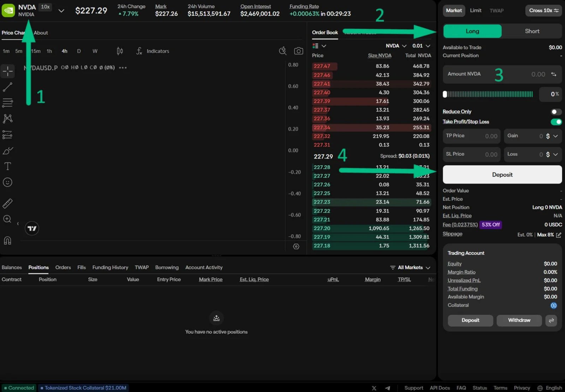Switch to the Orders tab
Viewport: 565px width, 392px height.
pyautogui.click(x=63, y=268)
